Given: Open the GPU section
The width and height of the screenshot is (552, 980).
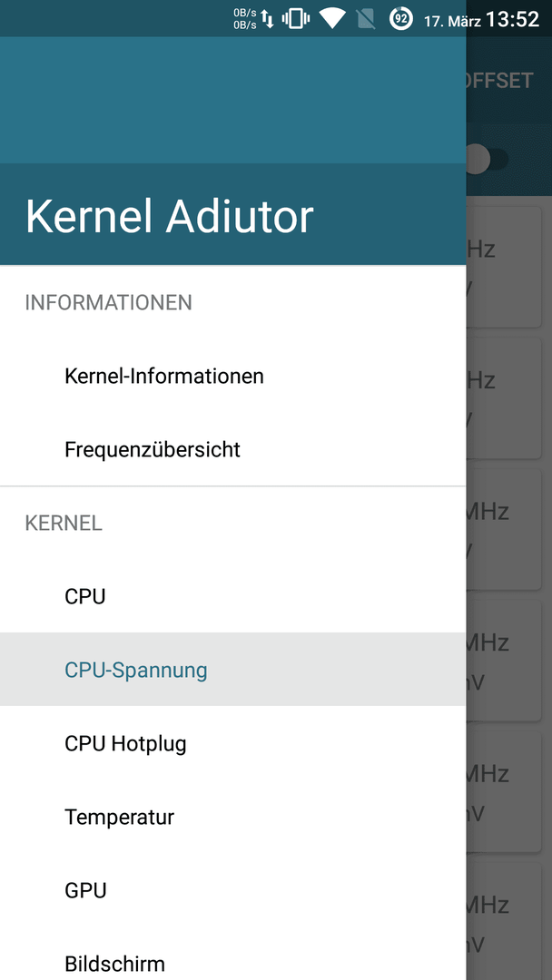Looking at the screenshot, I should coord(85,890).
